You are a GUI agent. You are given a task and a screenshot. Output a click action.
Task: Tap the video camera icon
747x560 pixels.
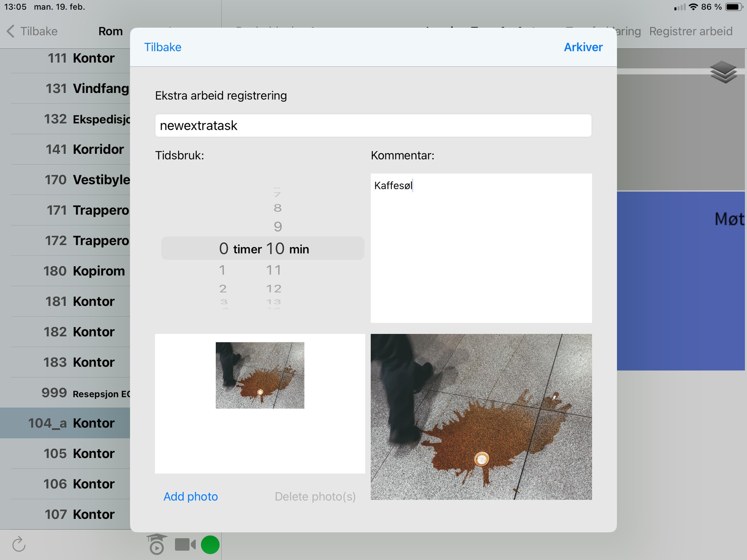[x=185, y=544]
